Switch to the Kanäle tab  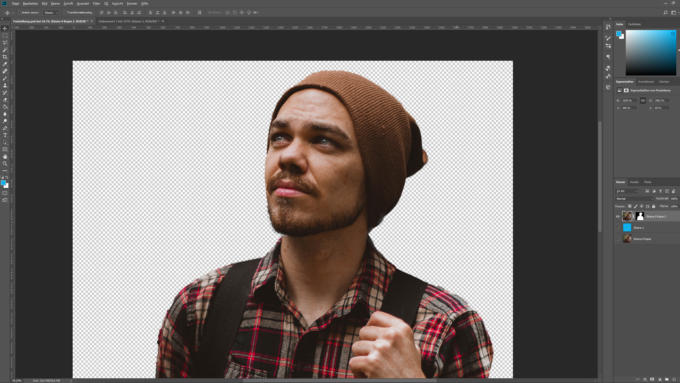tap(634, 182)
